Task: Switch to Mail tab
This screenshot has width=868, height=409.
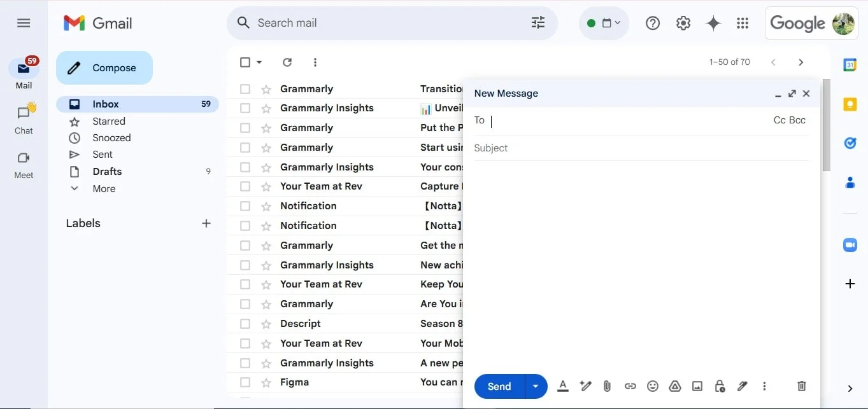Action: click(x=24, y=74)
